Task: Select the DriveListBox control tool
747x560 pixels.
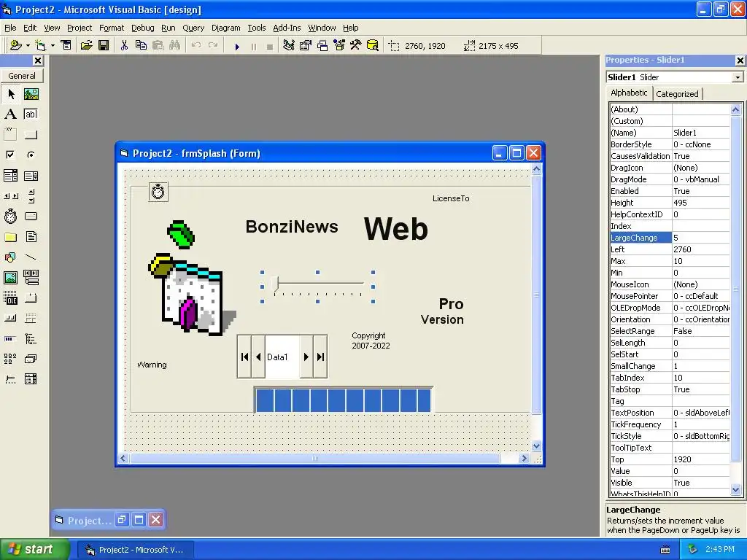Action: tap(31, 216)
